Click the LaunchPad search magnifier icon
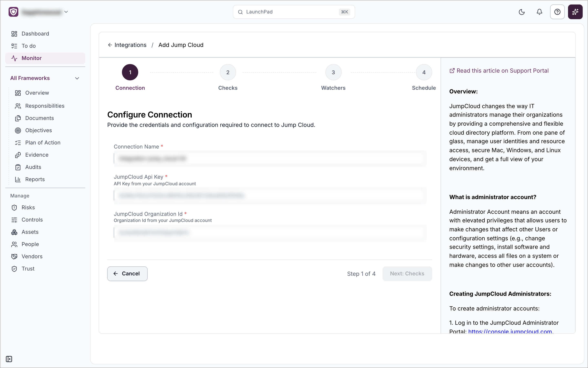 [240, 12]
